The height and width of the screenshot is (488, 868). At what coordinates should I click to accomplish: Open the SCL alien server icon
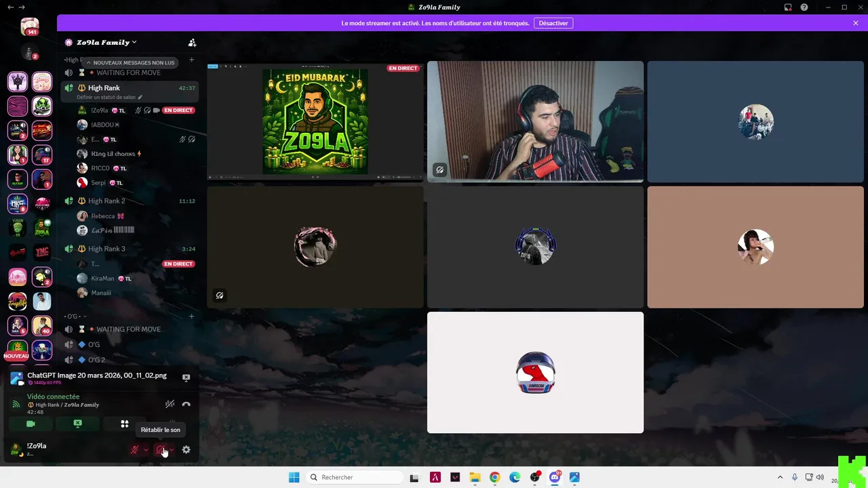[42, 106]
